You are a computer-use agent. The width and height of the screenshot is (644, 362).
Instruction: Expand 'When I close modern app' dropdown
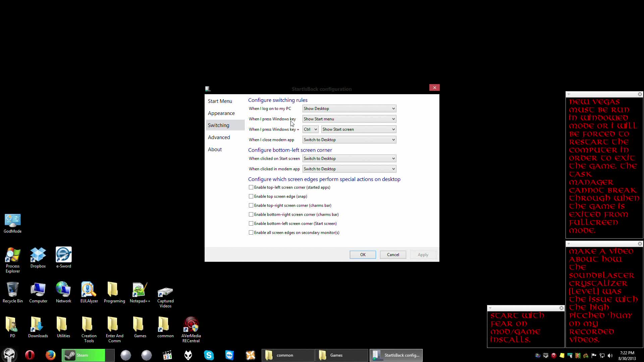click(349, 140)
